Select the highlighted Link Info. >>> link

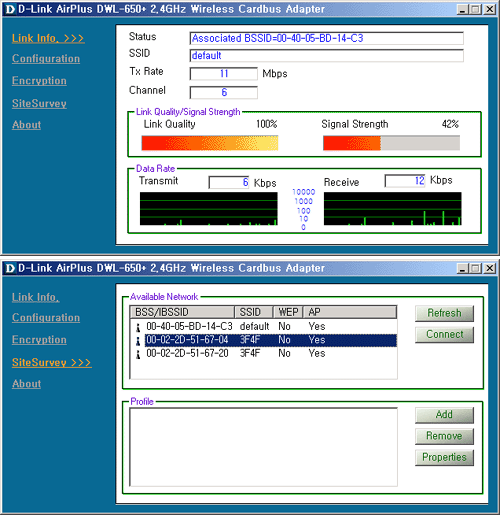(48, 38)
